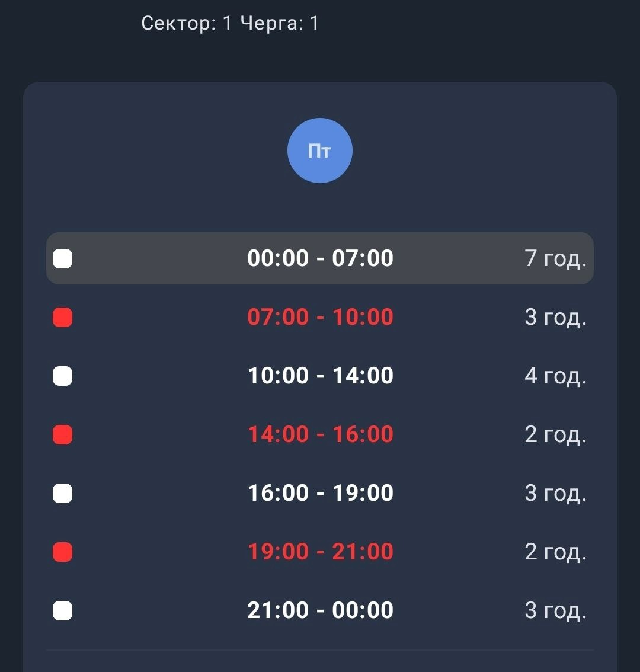Tap the red 19:00 - 21:00 interval

click(x=320, y=552)
